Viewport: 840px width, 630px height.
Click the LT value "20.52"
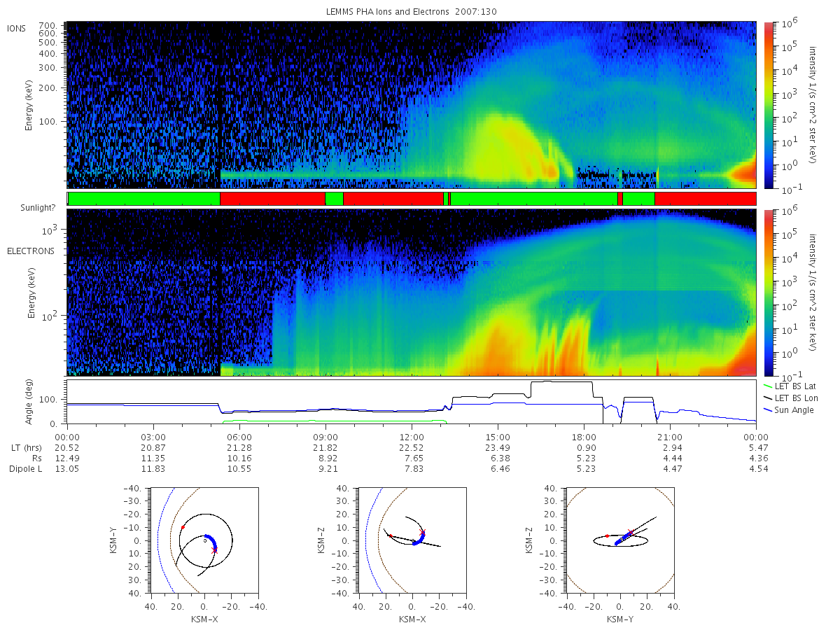[x=67, y=447]
